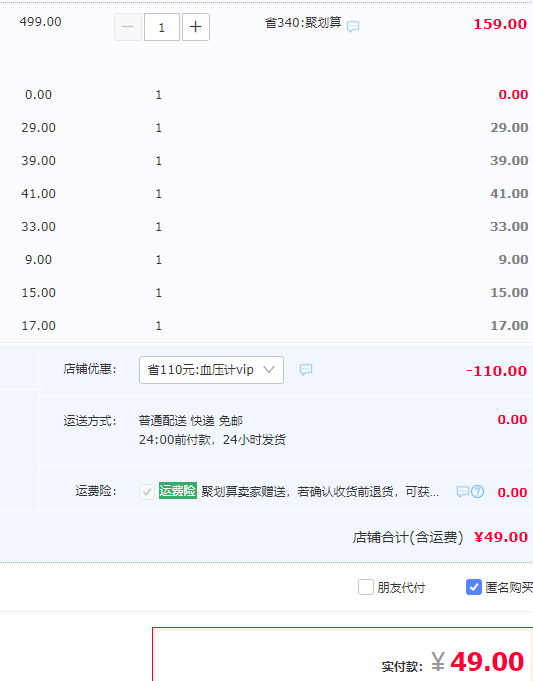533x681 pixels.
Task: Click the chevron arrow in the 店铺优惠 dropdown
Action: tap(269, 370)
